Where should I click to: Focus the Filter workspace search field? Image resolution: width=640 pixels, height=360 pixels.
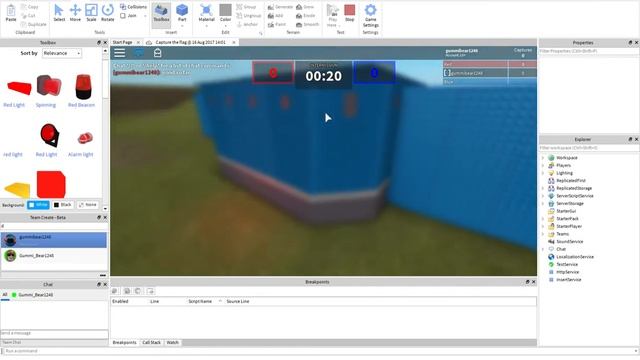pyautogui.click(x=588, y=148)
